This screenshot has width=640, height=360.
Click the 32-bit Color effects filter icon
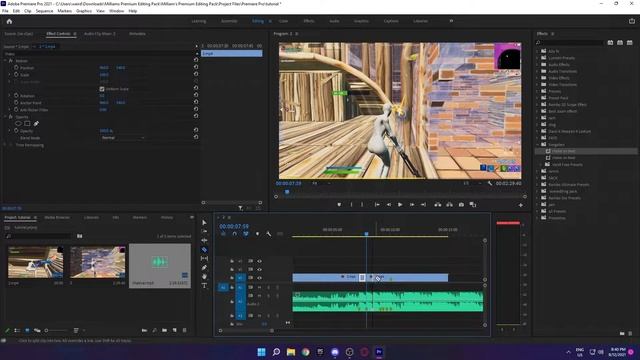point(620,42)
